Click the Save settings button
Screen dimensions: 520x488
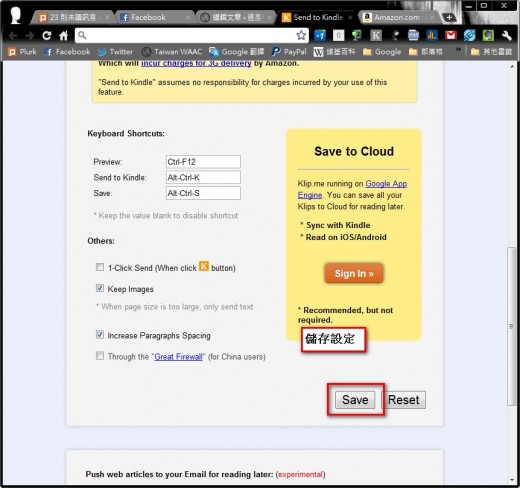click(355, 400)
